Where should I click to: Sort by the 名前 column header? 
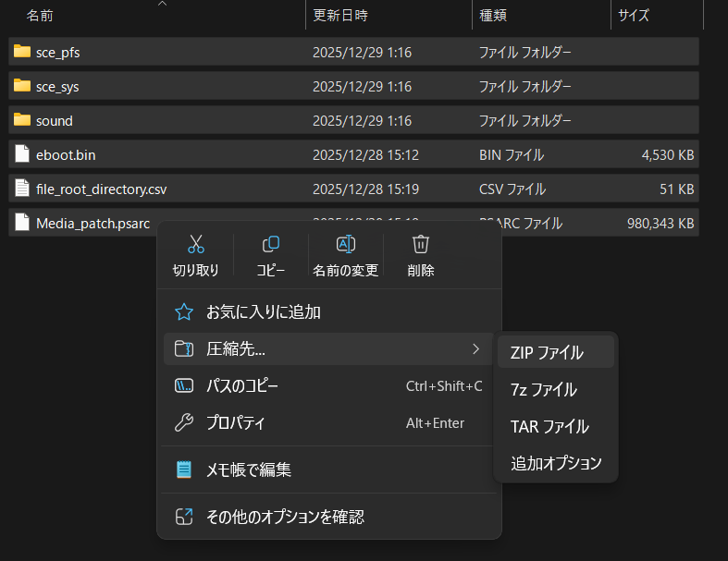pos(40,16)
